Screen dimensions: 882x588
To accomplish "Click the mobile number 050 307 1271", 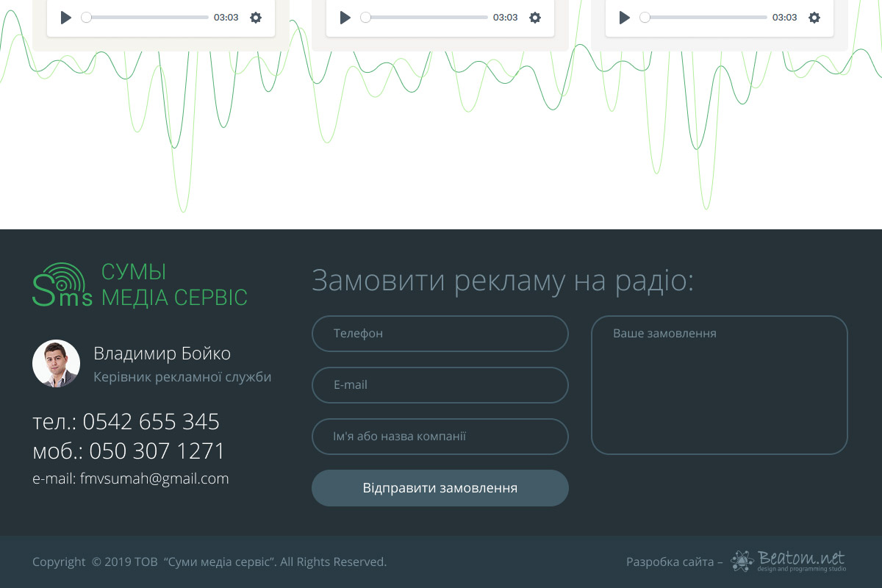I will click(157, 451).
